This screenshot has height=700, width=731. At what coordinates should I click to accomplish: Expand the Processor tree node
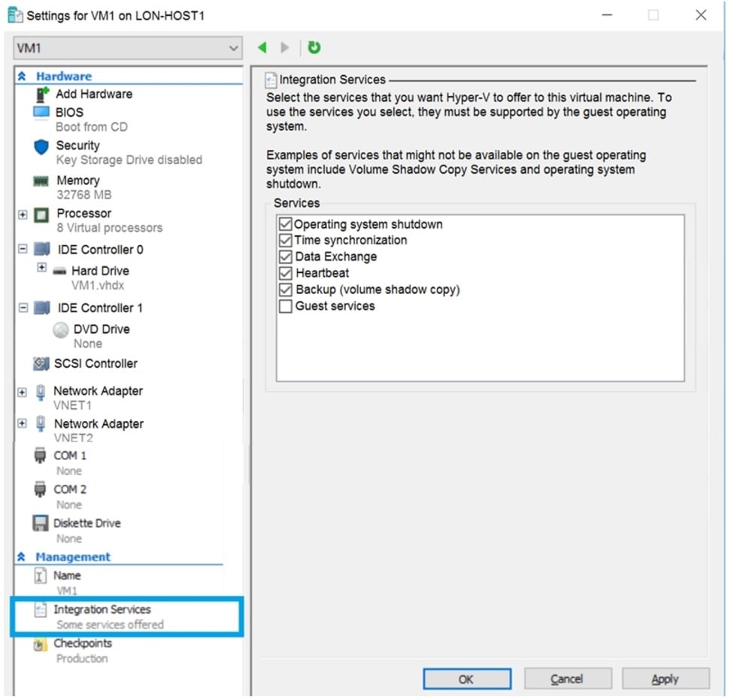pos(21,214)
